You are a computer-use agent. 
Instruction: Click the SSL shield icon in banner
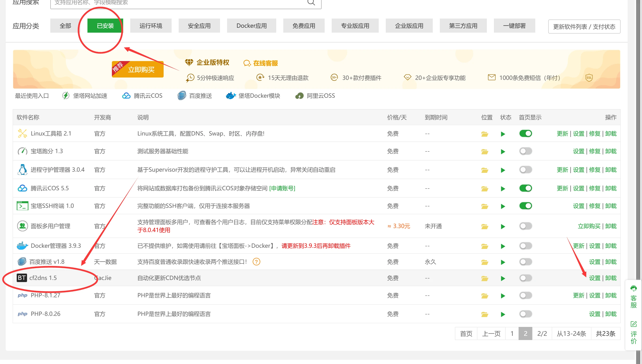click(589, 77)
